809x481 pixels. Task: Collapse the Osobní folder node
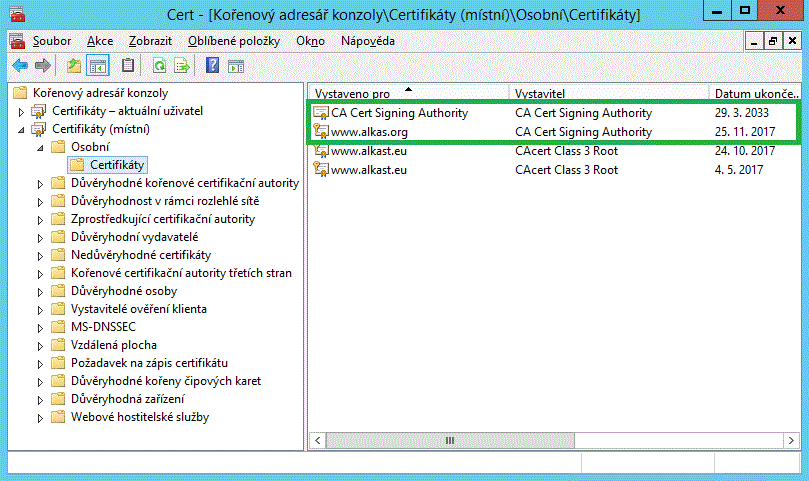tap(40, 147)
